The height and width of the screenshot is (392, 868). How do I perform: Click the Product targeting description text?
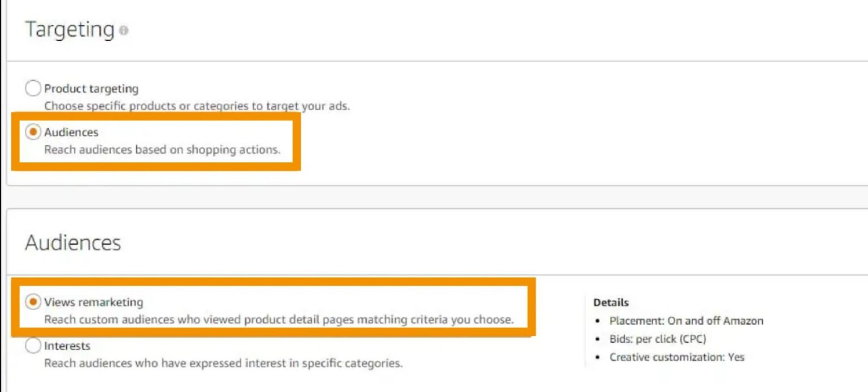coord(195,106)
